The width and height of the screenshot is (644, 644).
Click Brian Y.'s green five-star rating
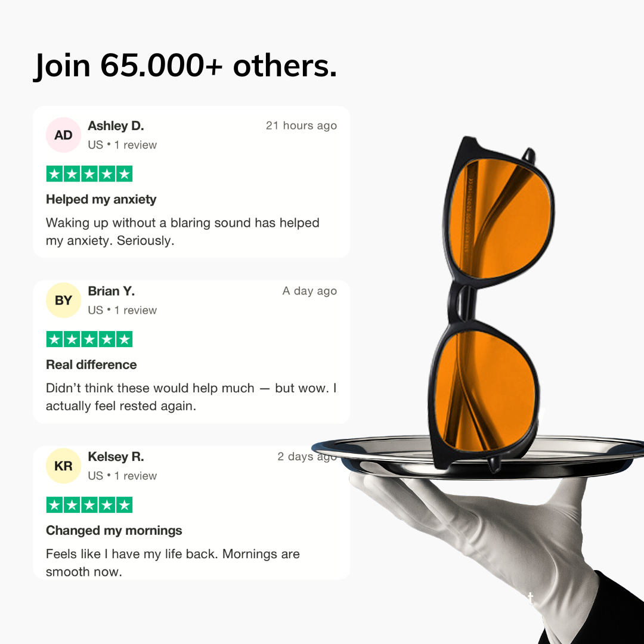(x=89, y=340)
